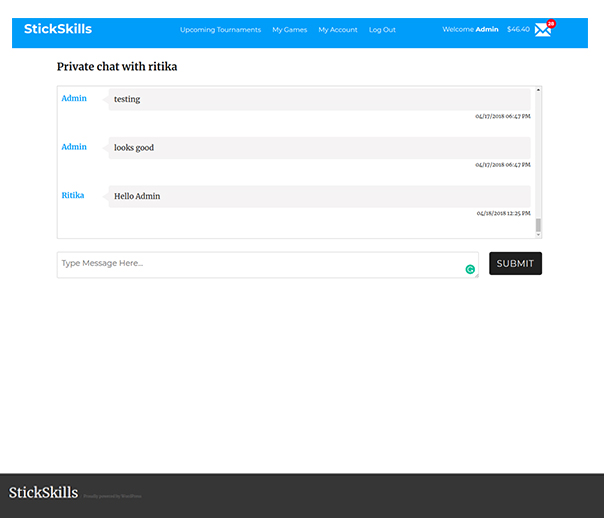Click the green Grammarly icon in message box

click(470, 269)
